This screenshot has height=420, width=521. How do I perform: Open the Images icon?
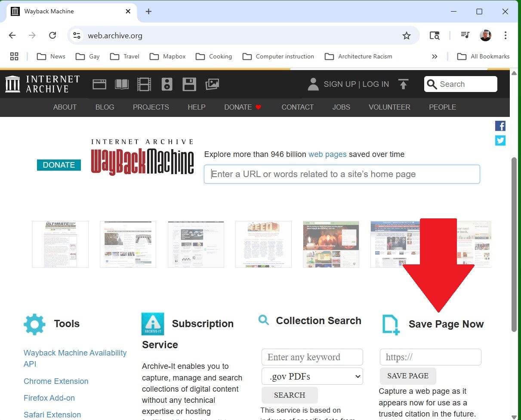[212, 84]
